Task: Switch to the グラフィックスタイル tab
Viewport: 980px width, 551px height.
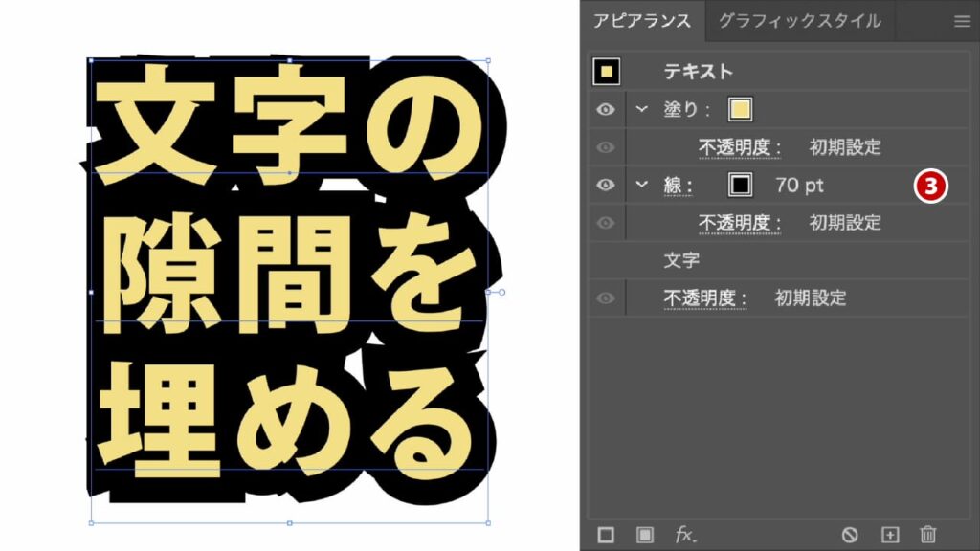Action: tap(799, 21)
